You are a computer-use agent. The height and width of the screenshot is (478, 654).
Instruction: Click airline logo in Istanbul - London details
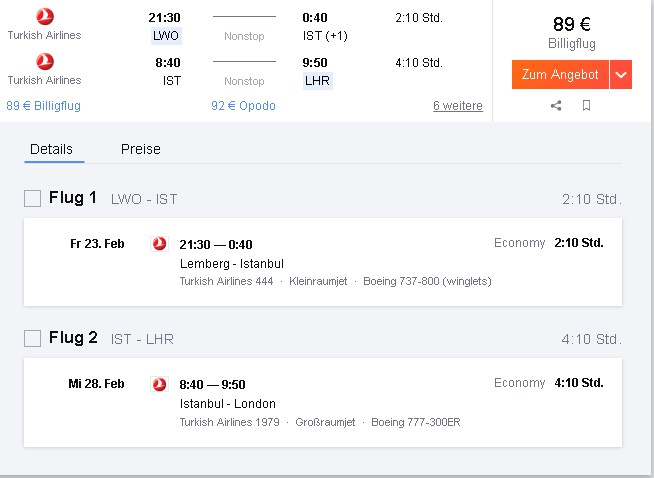[x=159, y=384]
